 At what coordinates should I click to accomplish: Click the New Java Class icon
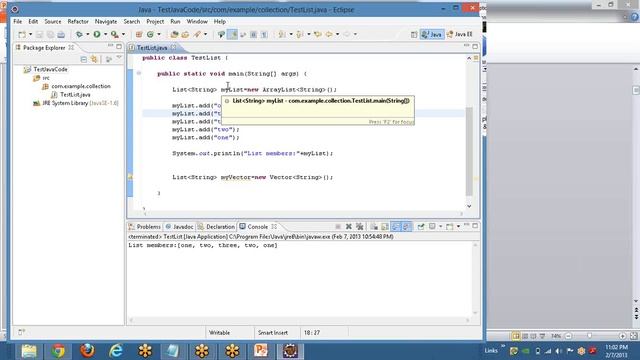click(x=151, y=35)
